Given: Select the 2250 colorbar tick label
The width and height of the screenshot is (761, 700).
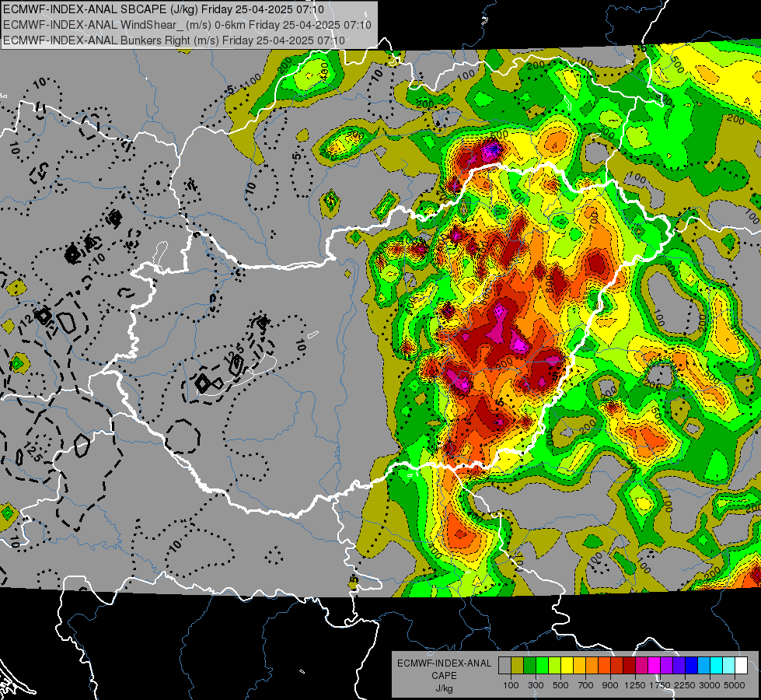Looking at the screenshot, I should (x=685, y=685).
